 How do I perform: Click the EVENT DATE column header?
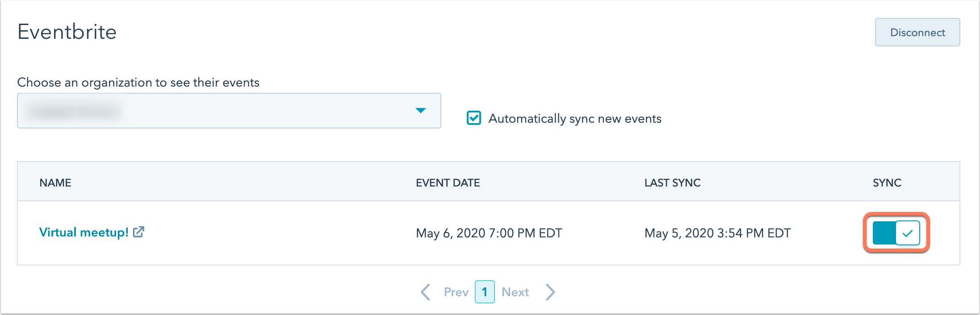click(x=448, y=183)
